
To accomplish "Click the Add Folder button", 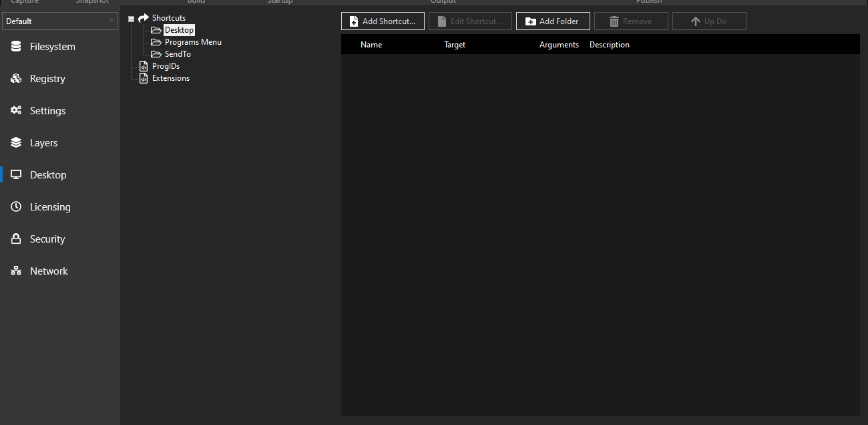I will 553,21.
